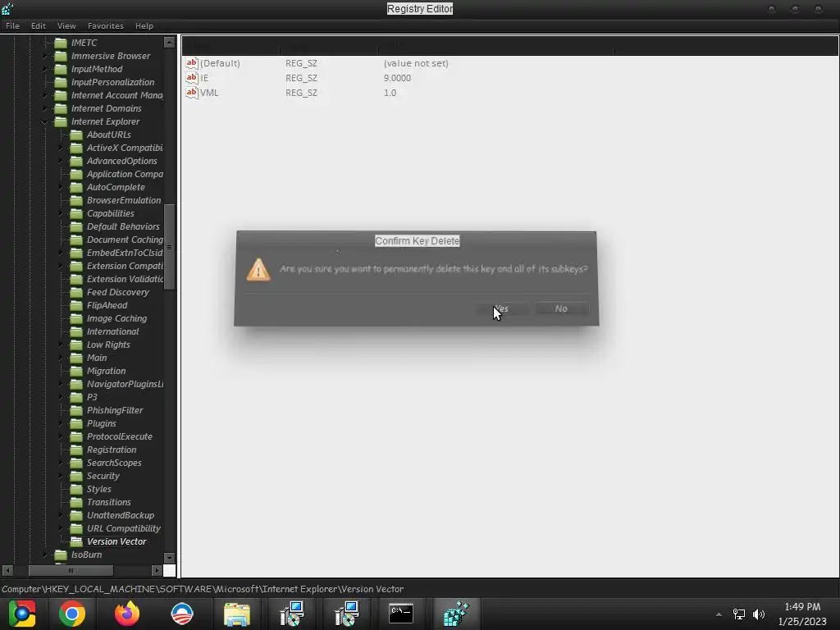Open the File menu
The width and height of the screenshot is (840, 630).
(12, 25)
